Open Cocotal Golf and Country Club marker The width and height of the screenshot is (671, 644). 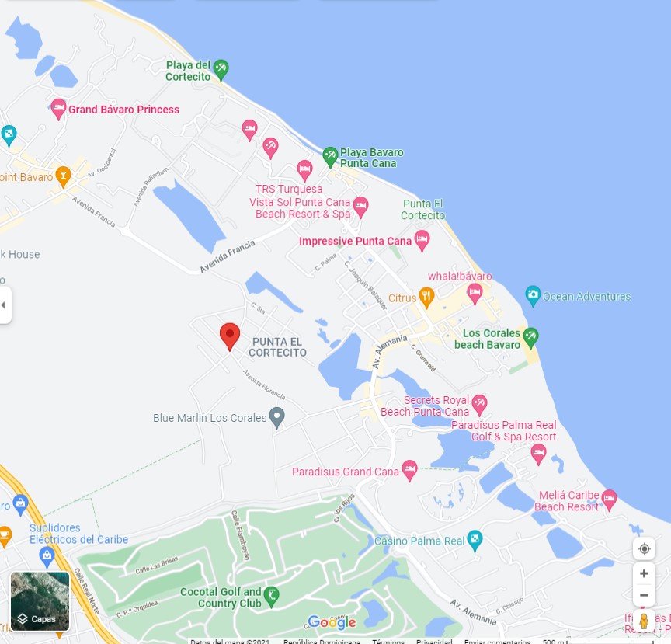(271, 596)
